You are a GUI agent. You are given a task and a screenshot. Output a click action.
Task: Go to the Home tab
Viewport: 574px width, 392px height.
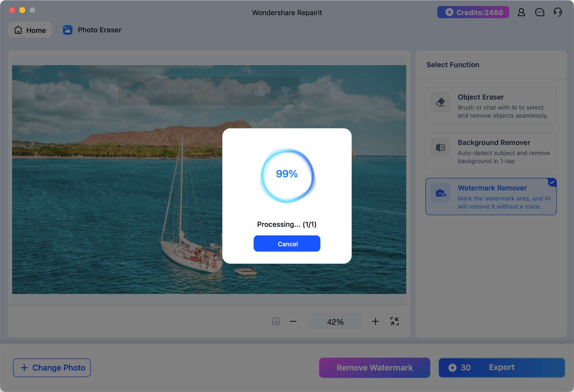pos(30,30)
